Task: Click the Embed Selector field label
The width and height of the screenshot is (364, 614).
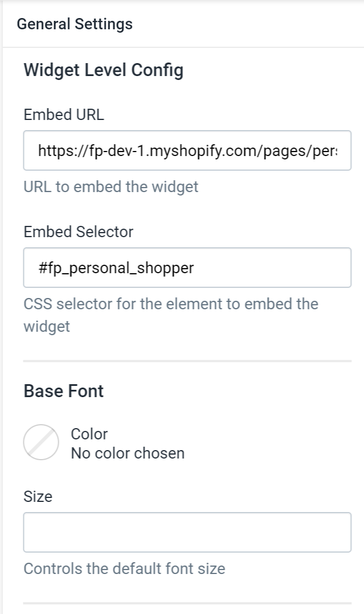Action: 78,232
